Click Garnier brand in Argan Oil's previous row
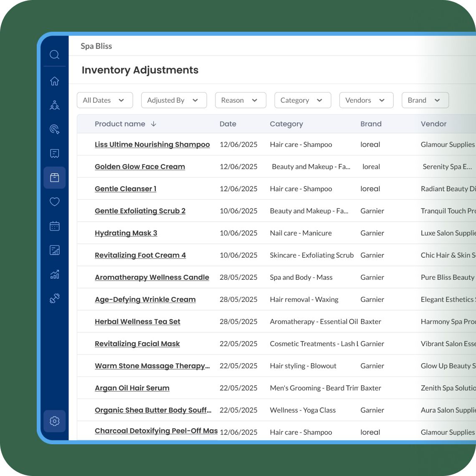476x476 pixels. click(x=372, y=366)
